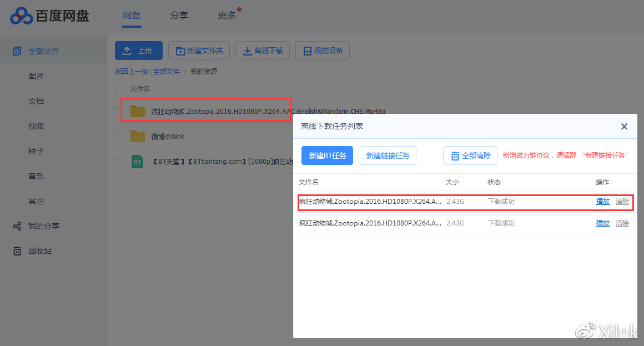Click 清除 for the second download task

click(x=622, y=223)
